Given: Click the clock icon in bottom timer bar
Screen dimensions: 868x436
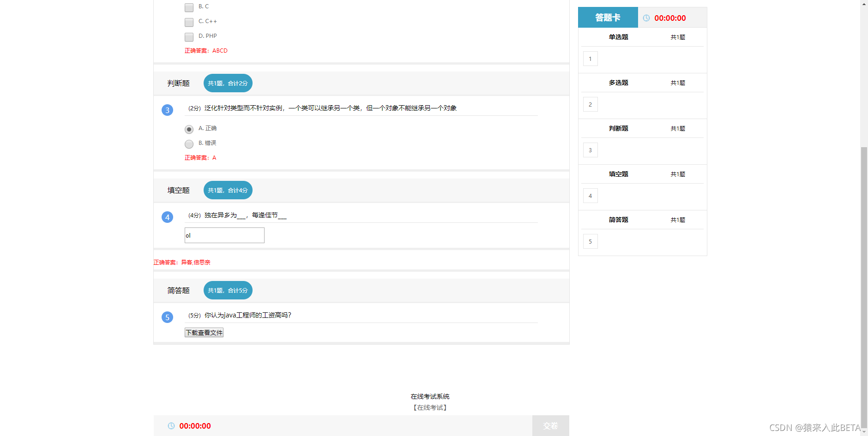Looking at the screenshot, I should click(x=171, y=426).
